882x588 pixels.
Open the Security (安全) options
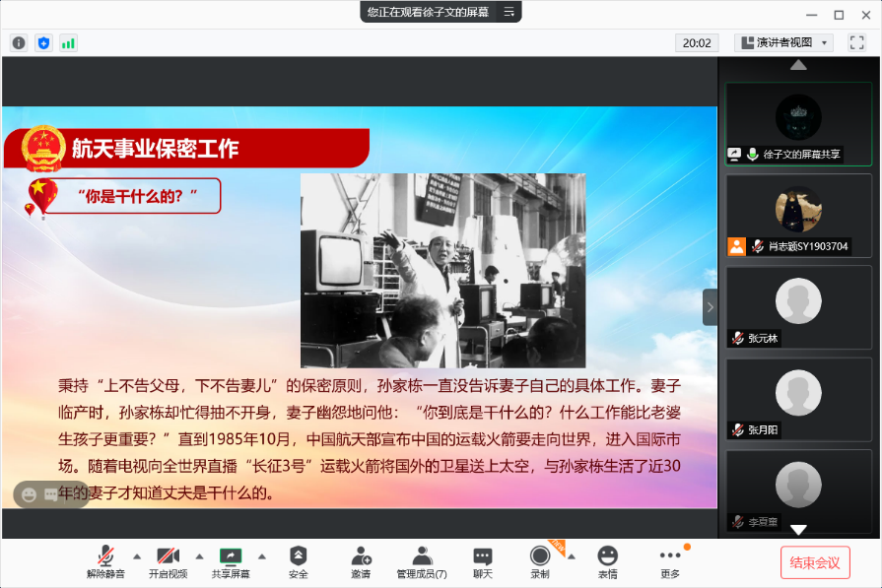pyautogui.click(x=298, y=561)
